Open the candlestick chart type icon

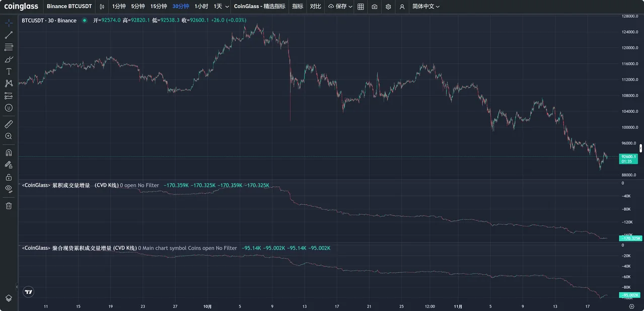click(x=102, y=7)
